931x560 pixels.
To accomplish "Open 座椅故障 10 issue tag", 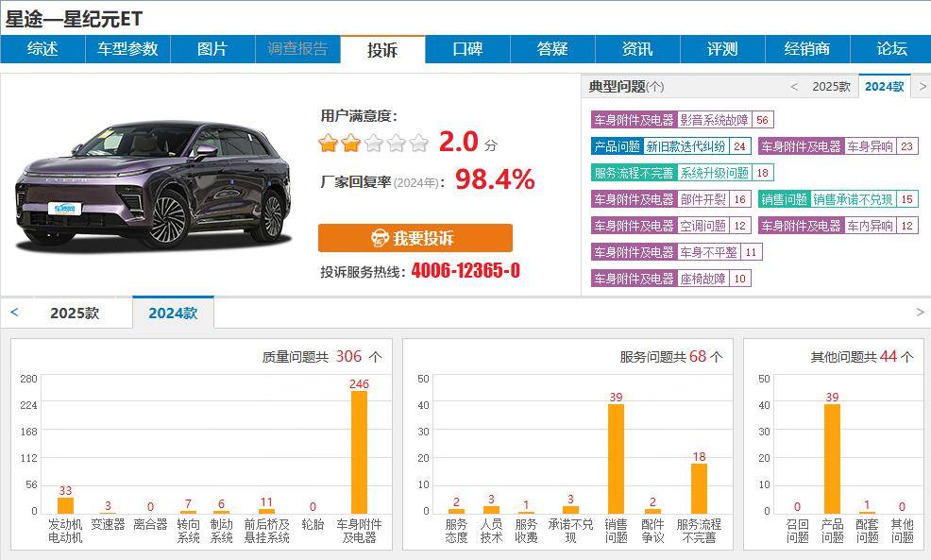I will [671, 279].
